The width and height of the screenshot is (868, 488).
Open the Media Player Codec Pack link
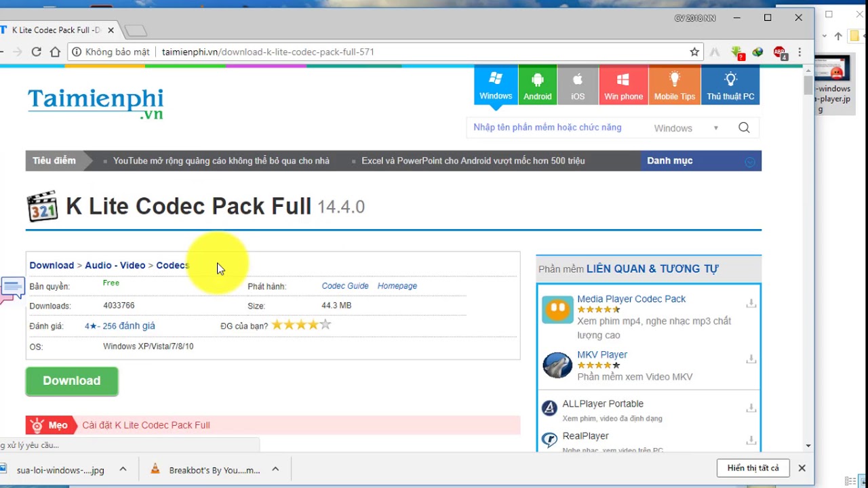[x=631, y=299]
